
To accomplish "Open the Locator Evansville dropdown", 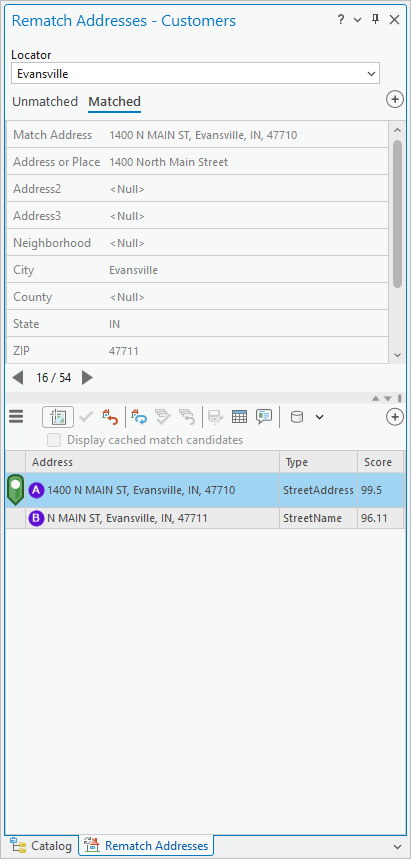I will point(195,73).
